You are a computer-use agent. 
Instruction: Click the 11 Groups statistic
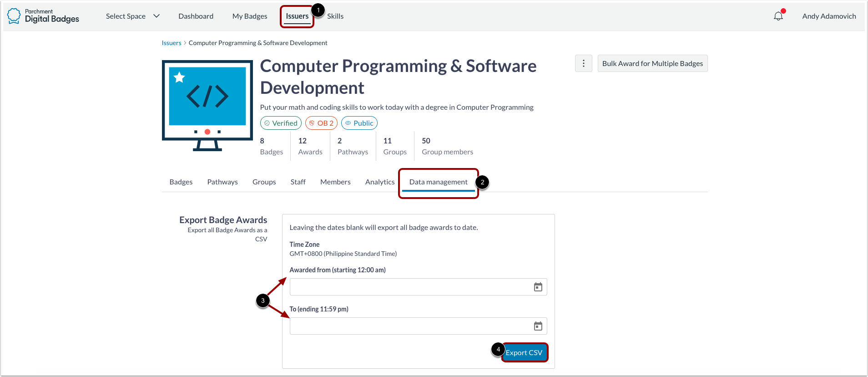point(395,146)
